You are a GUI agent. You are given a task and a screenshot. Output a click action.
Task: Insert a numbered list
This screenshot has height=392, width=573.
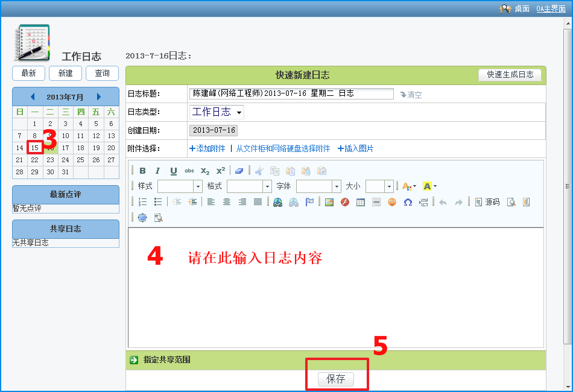point(143,202)
